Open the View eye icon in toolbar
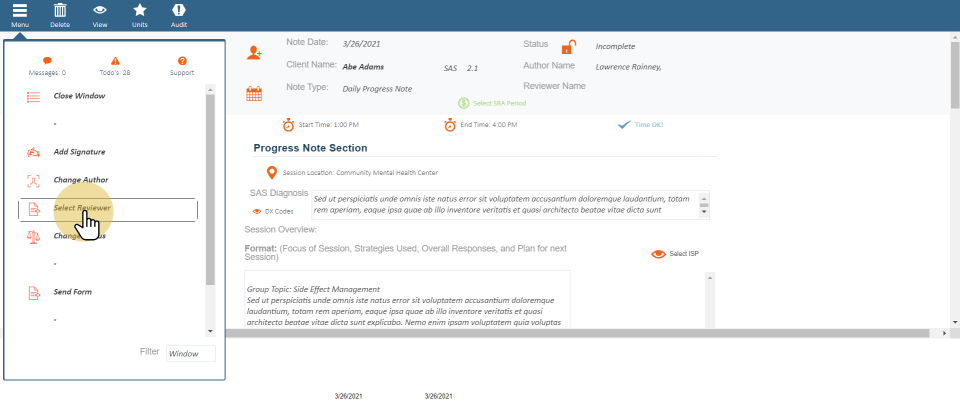 tap(100, 11)
